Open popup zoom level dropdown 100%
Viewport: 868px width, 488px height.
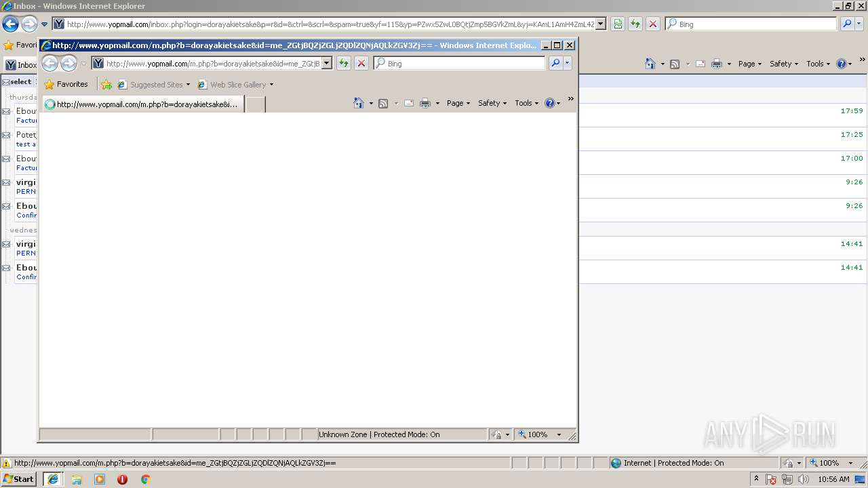[x=540, y=434]
